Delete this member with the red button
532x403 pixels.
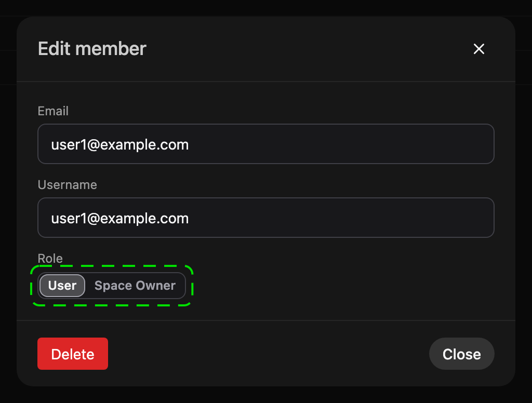click(73, 354)
